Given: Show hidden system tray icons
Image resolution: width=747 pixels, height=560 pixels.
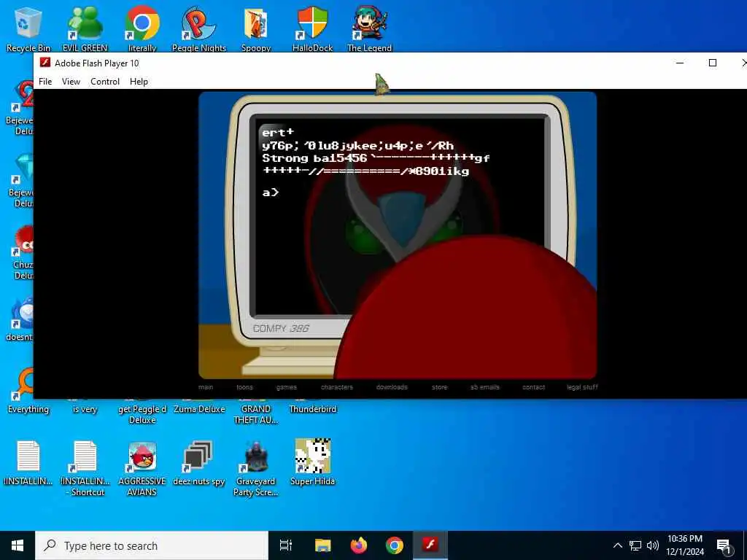Looking at the screenshot, I should tap(617, 545).
